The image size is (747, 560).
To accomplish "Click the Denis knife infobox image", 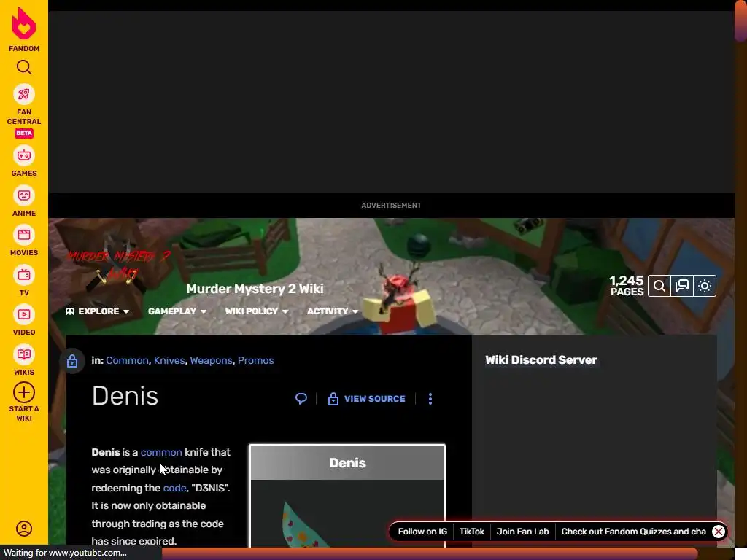I will click(347, 514).
